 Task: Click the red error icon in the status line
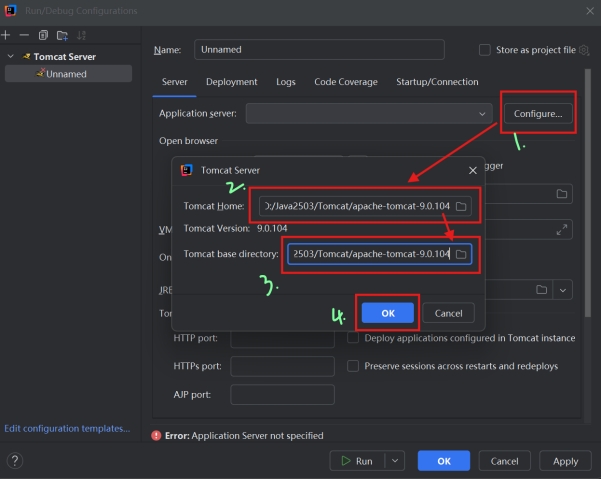tap(156, 436)
